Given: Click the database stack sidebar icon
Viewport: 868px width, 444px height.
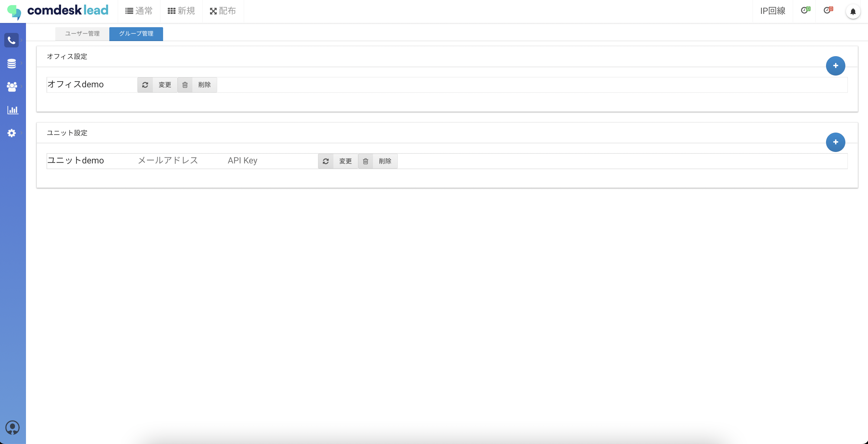Looking at the screenshot, I should coord(11,63).
